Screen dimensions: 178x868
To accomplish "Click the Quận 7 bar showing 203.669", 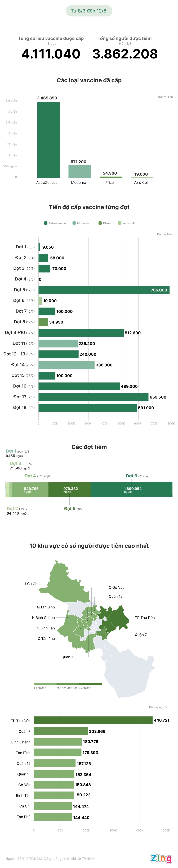I will tap(61, 731).
